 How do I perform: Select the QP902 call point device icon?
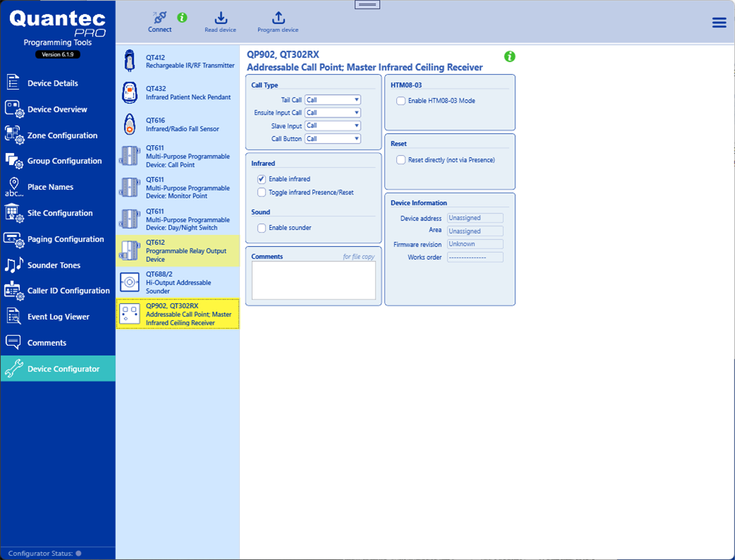129,314
